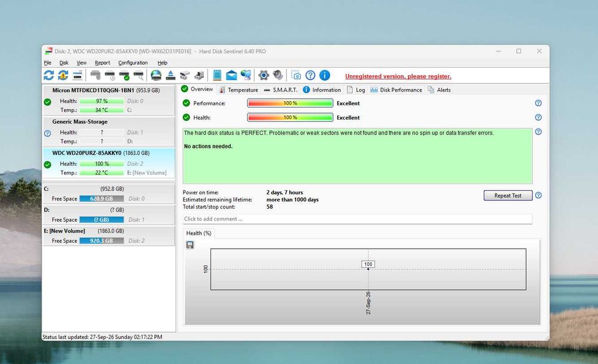Click the disk with green checkmark toolbar icon
598x364 pixels.
[x=124, y=75]
